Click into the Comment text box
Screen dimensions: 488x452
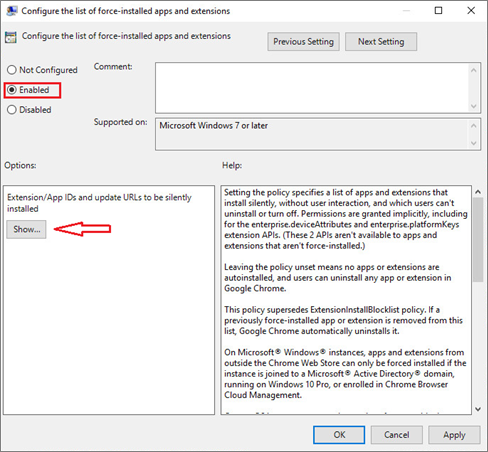pyautogui.click(x=312, y=88)
